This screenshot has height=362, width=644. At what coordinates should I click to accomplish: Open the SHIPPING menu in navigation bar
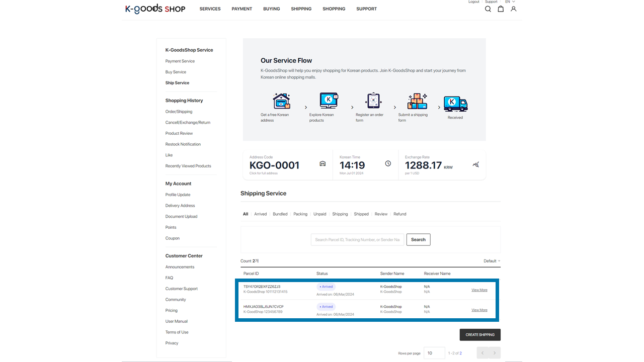click(x=301, y=9)
